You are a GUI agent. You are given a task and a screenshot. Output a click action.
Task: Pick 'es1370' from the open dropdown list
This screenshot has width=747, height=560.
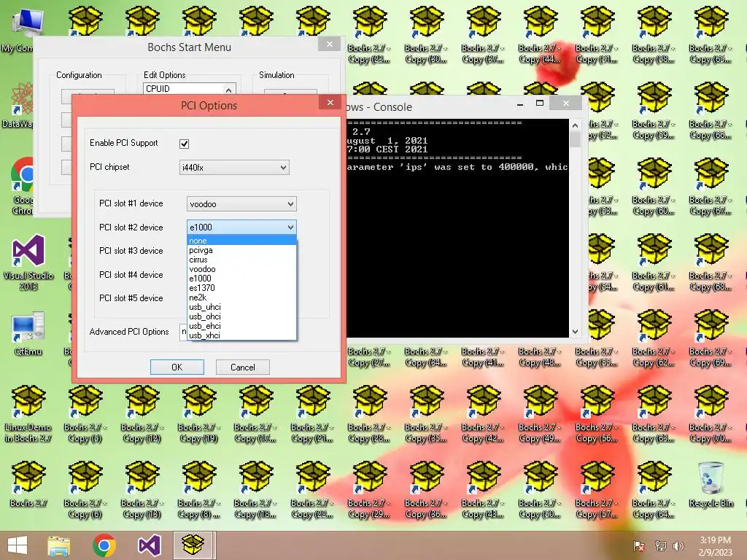[241, 287]
